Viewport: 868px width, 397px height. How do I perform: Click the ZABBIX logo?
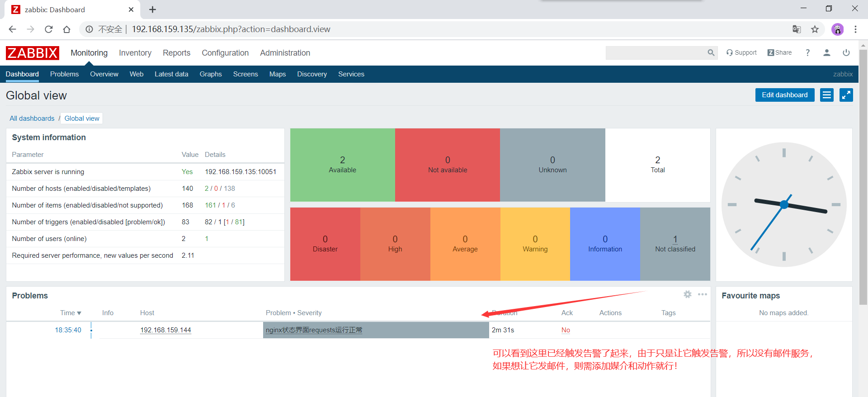[x=33, y=53]
